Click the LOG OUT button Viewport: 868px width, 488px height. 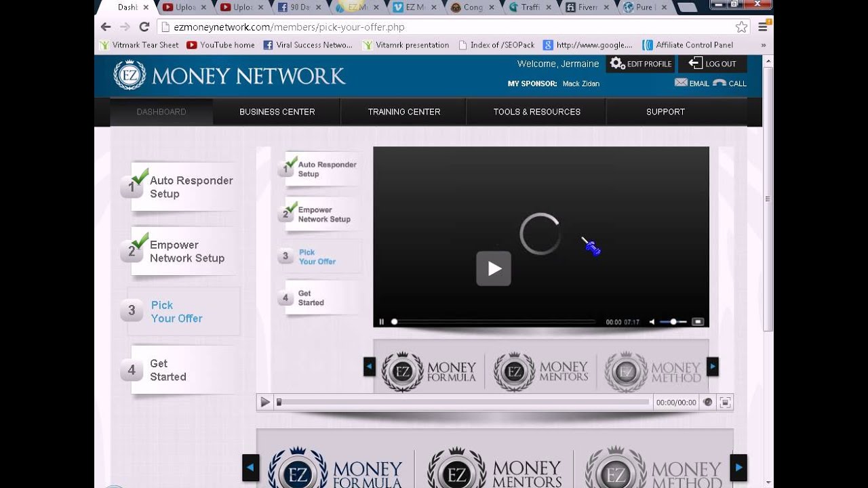pyautogui.click(x=712, y=64)
